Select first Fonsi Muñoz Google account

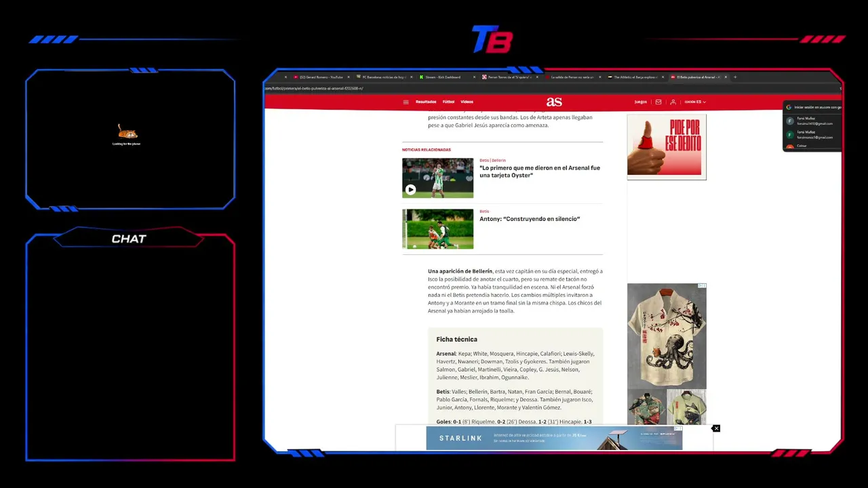pos(813,121)
